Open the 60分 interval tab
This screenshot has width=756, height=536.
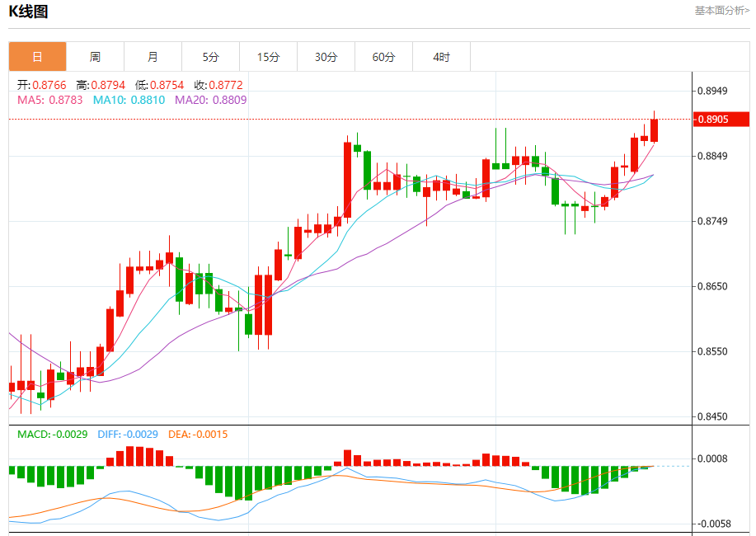(x=384, y=56)
